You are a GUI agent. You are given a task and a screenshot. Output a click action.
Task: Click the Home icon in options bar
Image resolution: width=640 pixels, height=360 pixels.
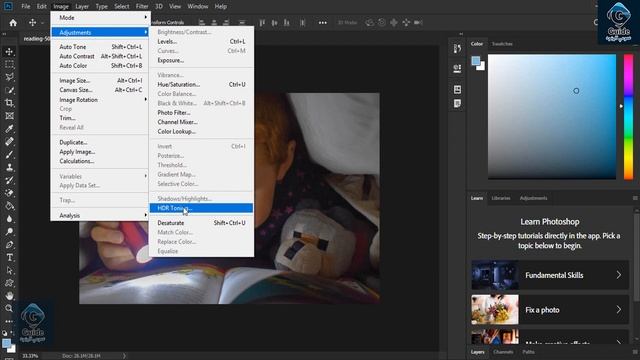(x=13, y=23)
